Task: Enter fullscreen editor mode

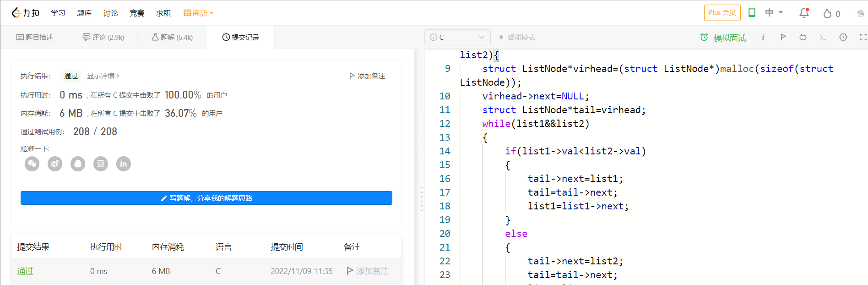Action: (863, 37)
